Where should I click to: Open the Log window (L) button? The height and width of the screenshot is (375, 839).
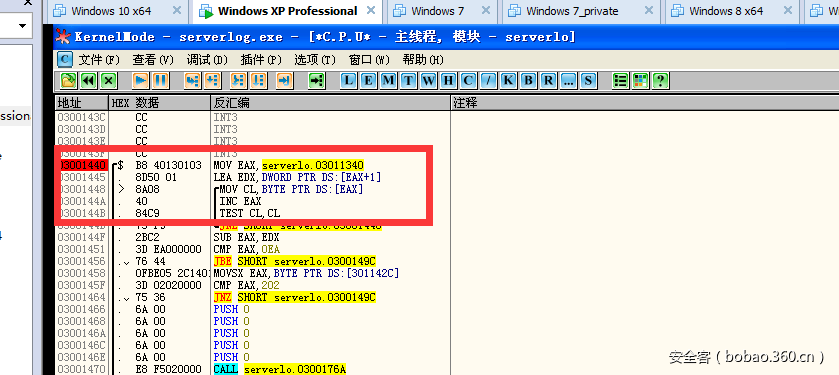pos(348,81)
